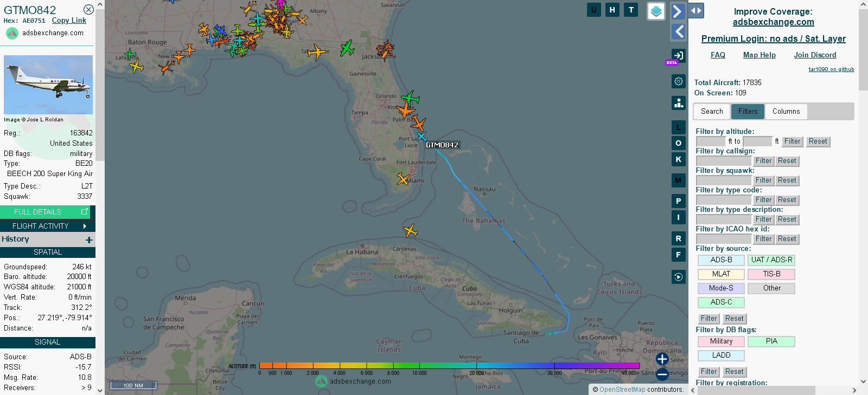This screenshot has width=868, height=395.
Task: Select ADS-B source filter
Action: point(721,260)
